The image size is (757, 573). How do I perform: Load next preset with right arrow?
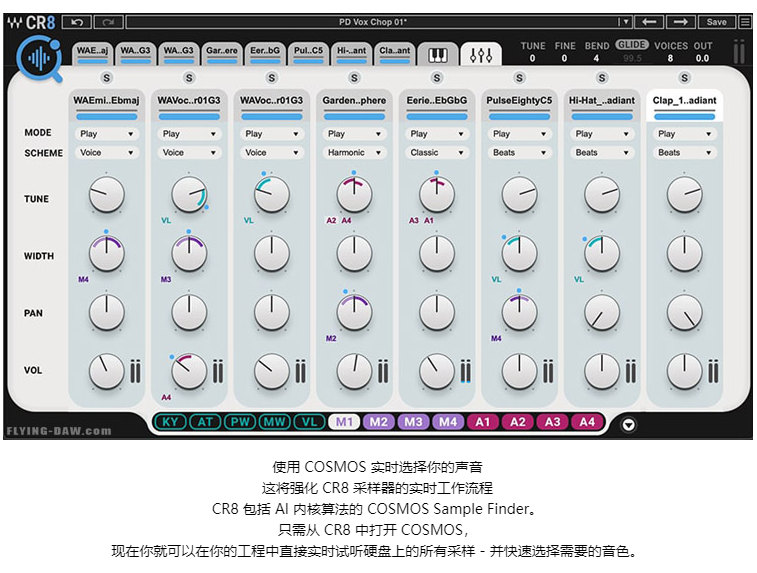[680, 22]
